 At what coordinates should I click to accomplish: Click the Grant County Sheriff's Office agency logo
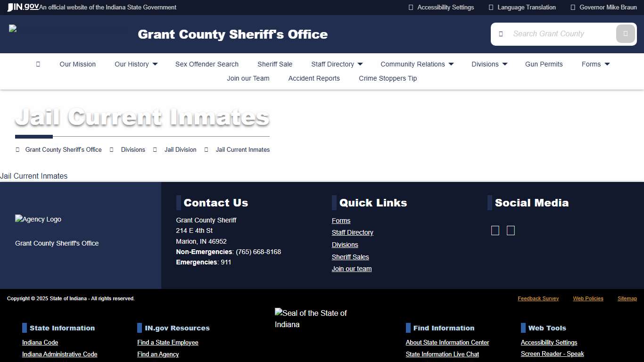pos(38,219)
